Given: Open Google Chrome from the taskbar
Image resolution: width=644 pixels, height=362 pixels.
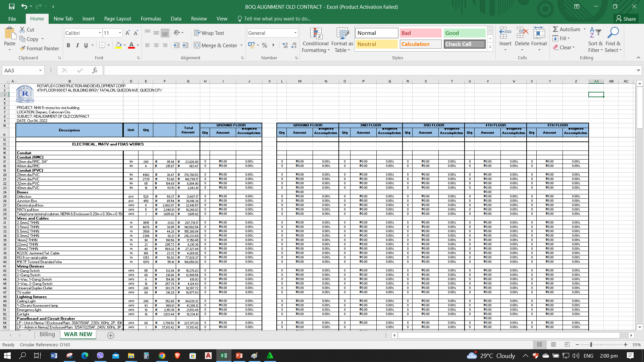Looking at the screenshot, I should [x=162, y=356].
